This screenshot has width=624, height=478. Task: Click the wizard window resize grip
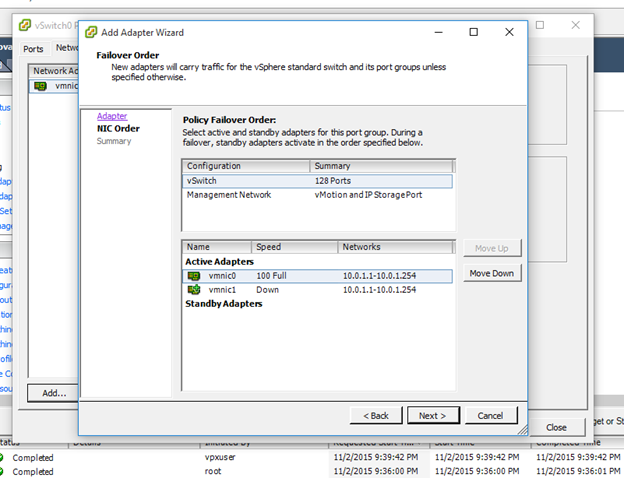[523, 430]
